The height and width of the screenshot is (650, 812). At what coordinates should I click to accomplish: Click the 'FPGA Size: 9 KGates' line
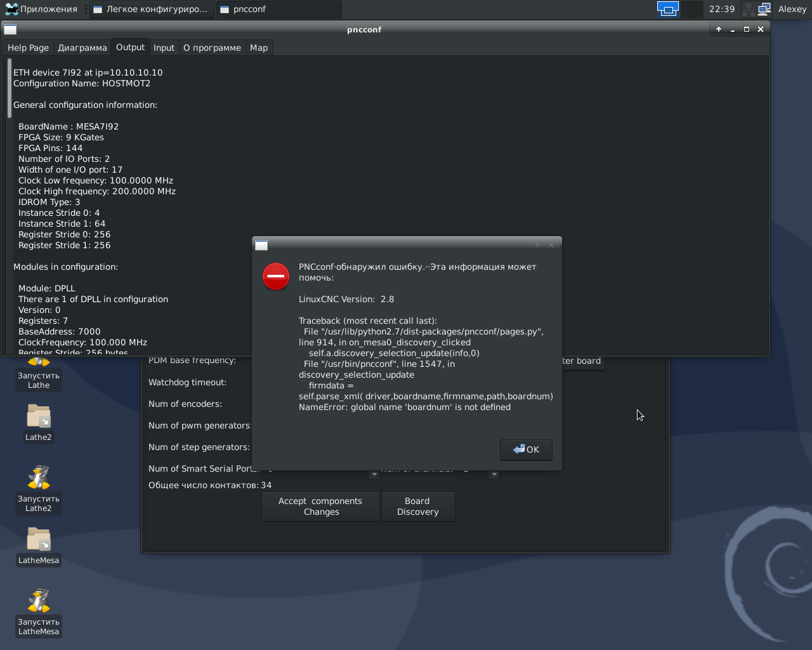(x=61, y=137)
